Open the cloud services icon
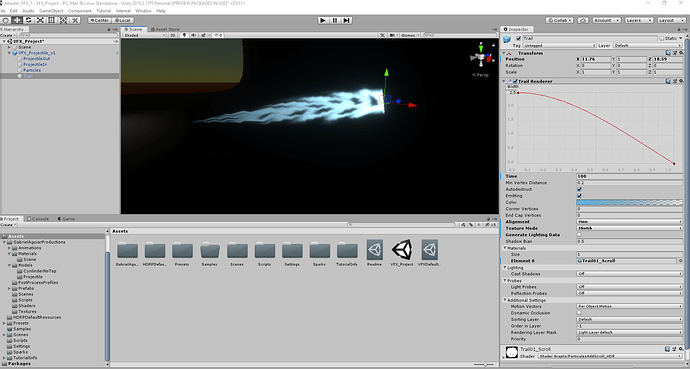690x369 pixels. tap(583, 20)
